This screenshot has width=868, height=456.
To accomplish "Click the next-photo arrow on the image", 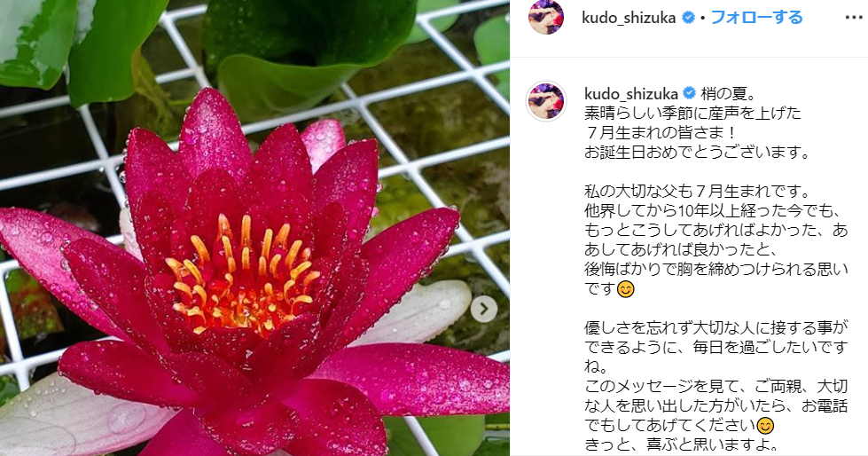I will coord(484,309).
